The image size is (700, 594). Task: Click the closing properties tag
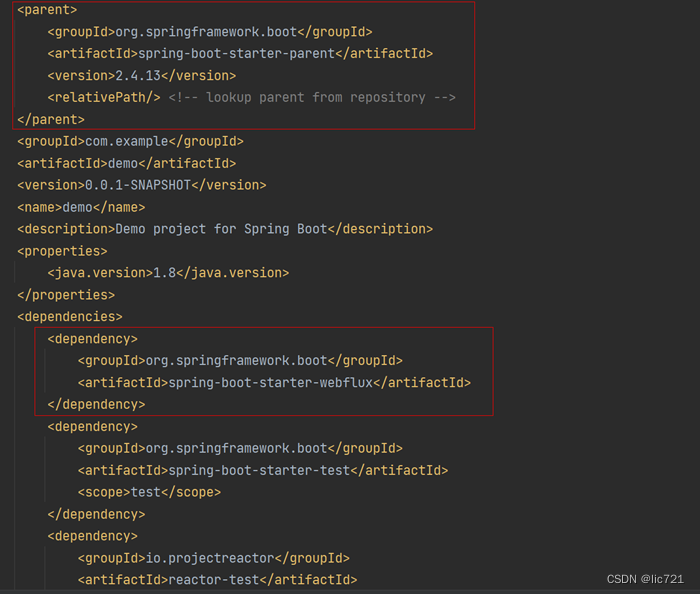(x=66, y=295)
